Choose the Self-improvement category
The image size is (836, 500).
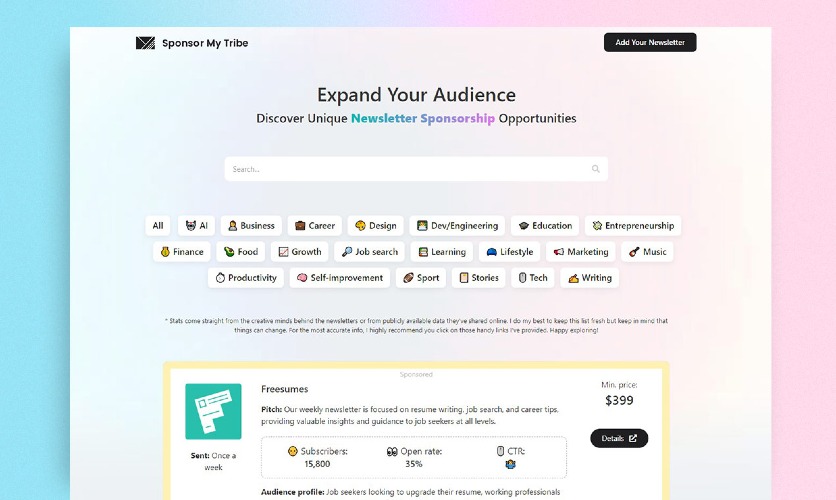pos(340,278)
